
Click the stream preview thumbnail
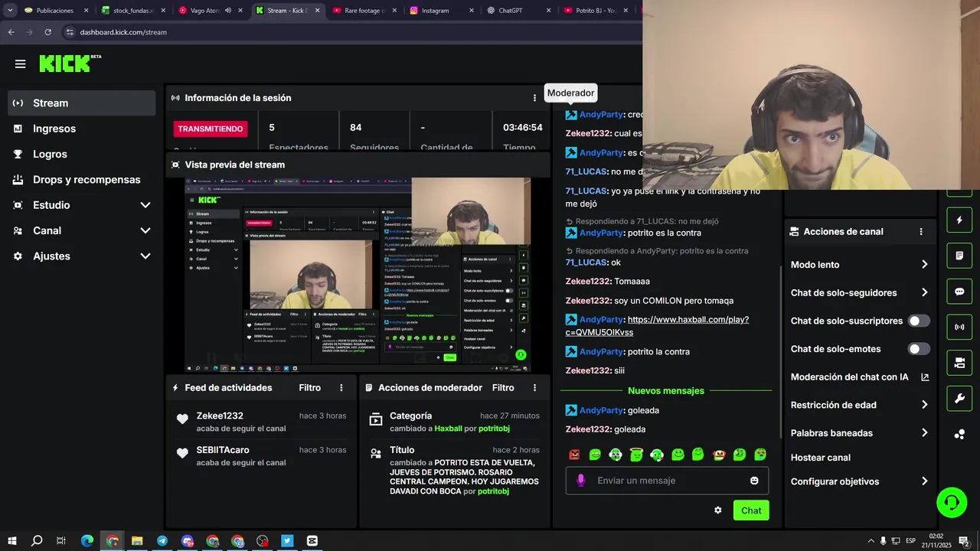coord(358,275)
